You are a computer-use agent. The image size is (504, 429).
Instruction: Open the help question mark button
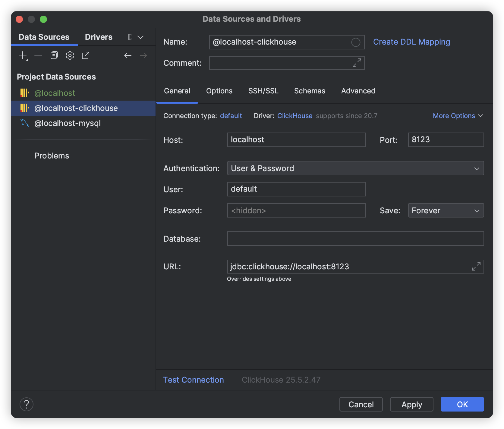(27, 404)
